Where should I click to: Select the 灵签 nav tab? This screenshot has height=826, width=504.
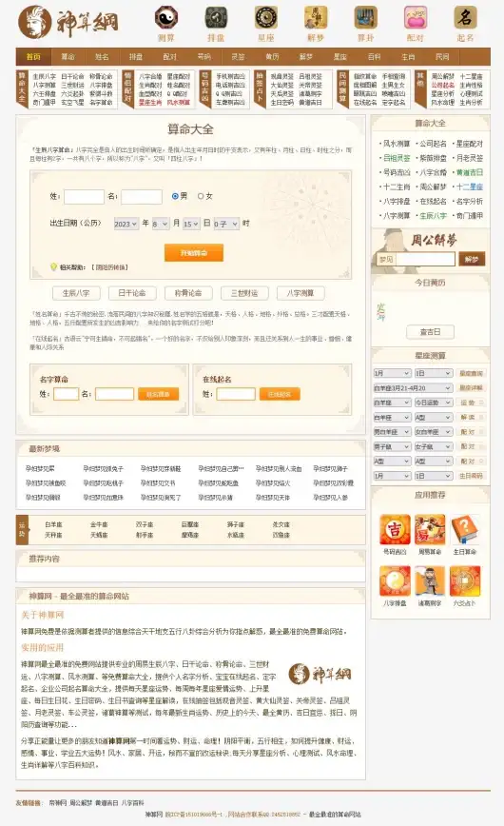238,56
